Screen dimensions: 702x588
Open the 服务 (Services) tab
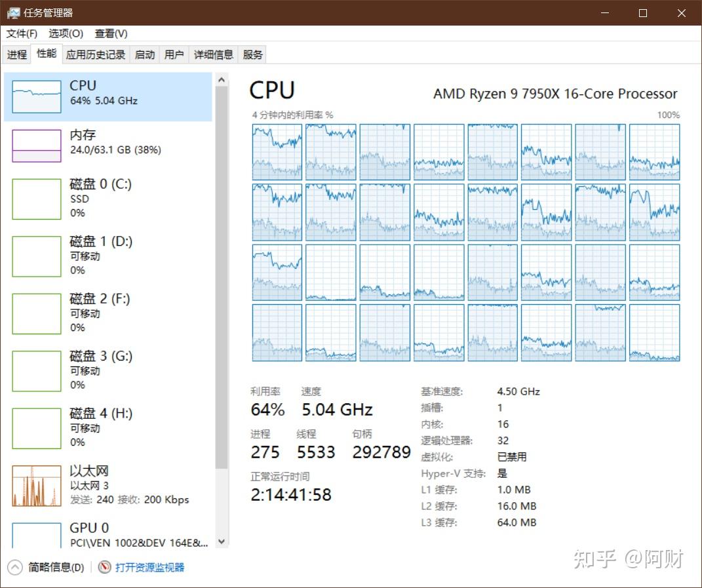click(x=252, y=54)
